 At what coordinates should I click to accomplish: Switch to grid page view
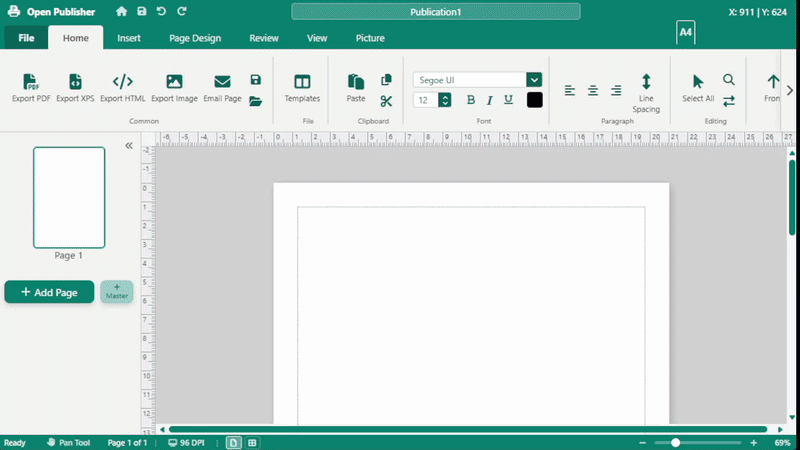click(x=252, y=443)
